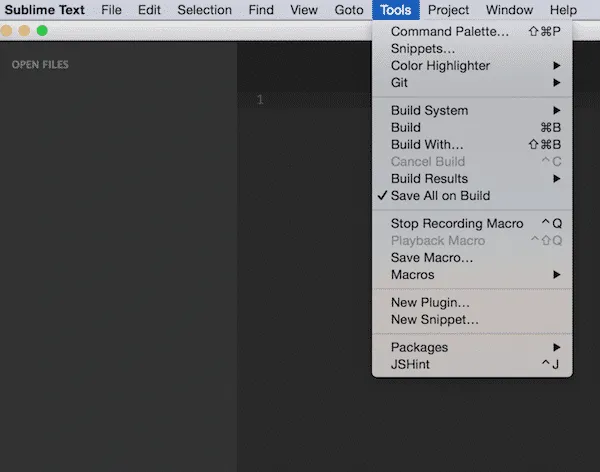Run JSHint from Tools menu

click(x=410, y=364)
